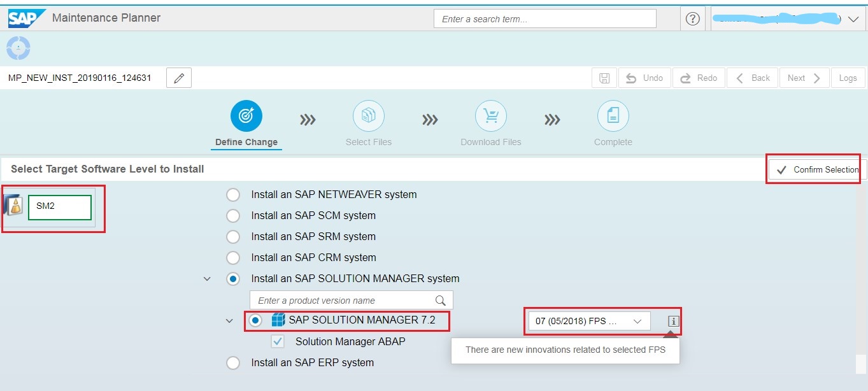The width and height of the screenshot is (868, 391).
Task: Open the help question mark icon
Action: pyautogui.click(x=692, y=18)
